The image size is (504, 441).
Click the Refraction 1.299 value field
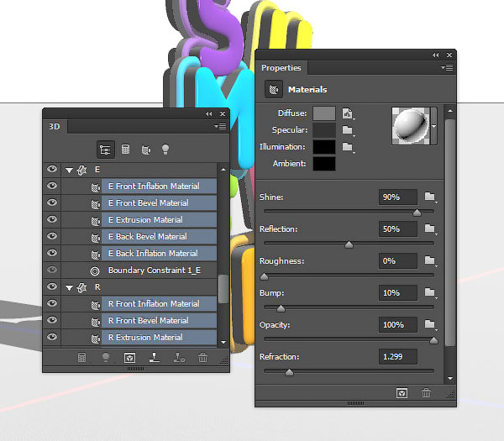[398, 357]
